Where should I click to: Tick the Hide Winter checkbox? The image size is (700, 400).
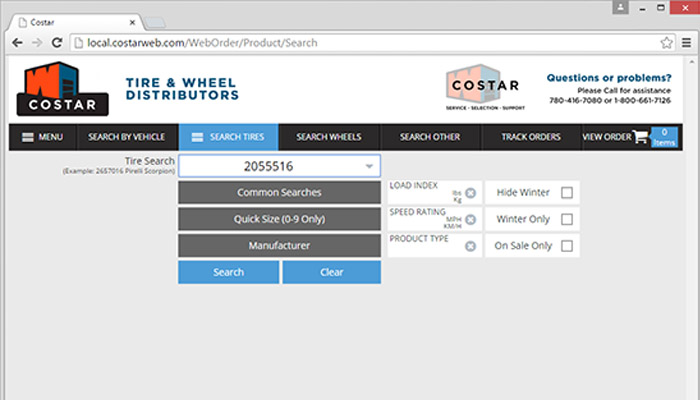[x=567, y=193]
